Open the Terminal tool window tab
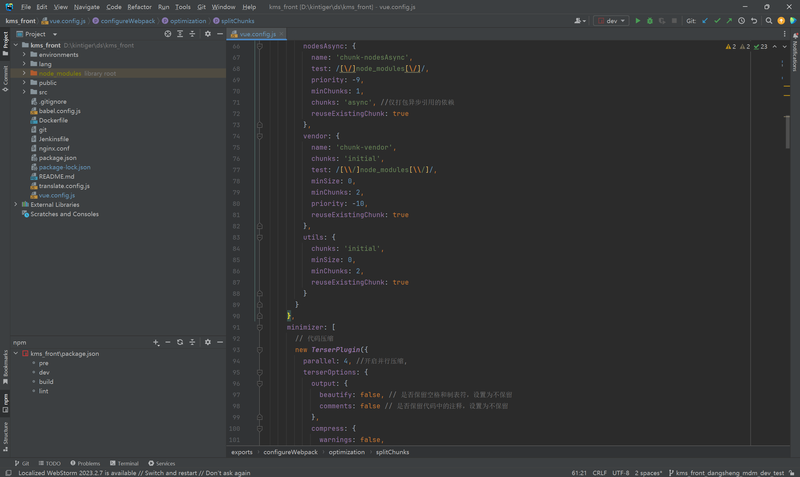The height and width of the screenshot is (477, 800). point(124,463)
